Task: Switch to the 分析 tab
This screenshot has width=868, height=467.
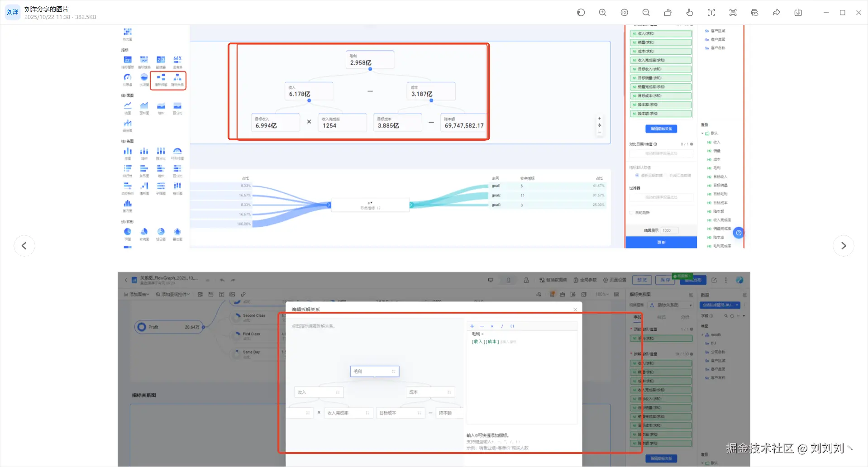Action: click(x=685, y=317)
